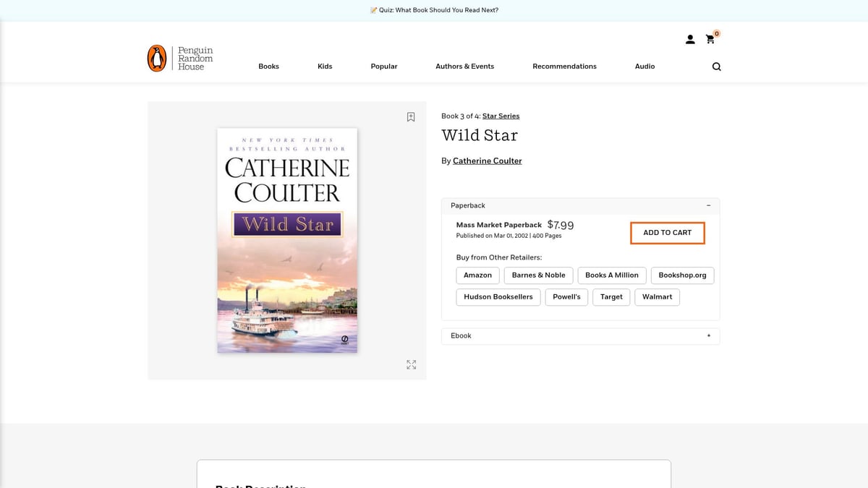
Task: Click Add to Cart for Wild Star
Action: pyautogui.click(x=667, y=232)
